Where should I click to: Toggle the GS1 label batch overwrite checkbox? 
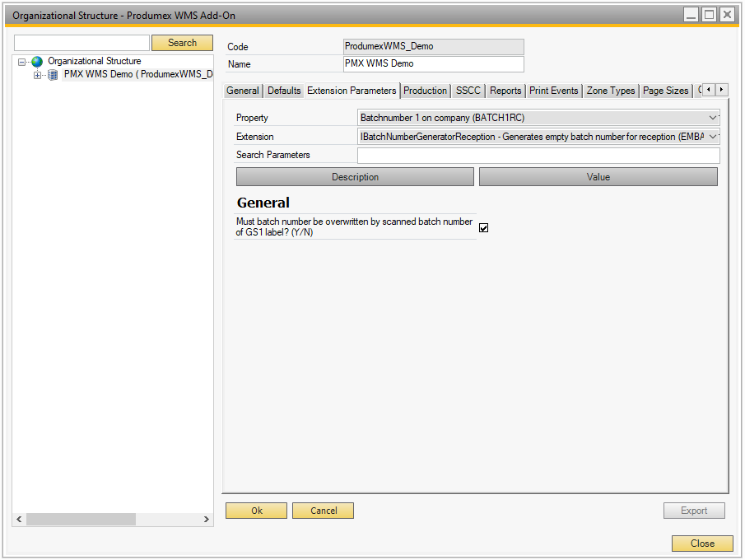[483, 228]
